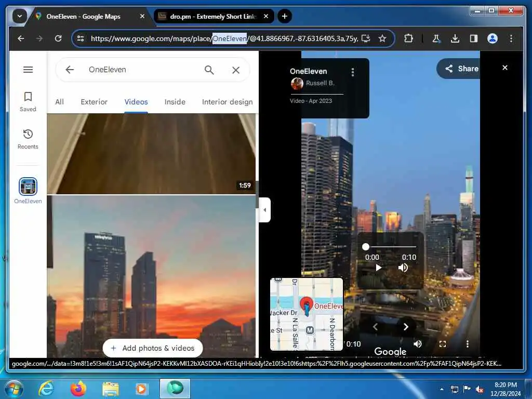Launch Internet Explorer from taskbar
This screenshot has height=399, width=532.
[46, 389]
